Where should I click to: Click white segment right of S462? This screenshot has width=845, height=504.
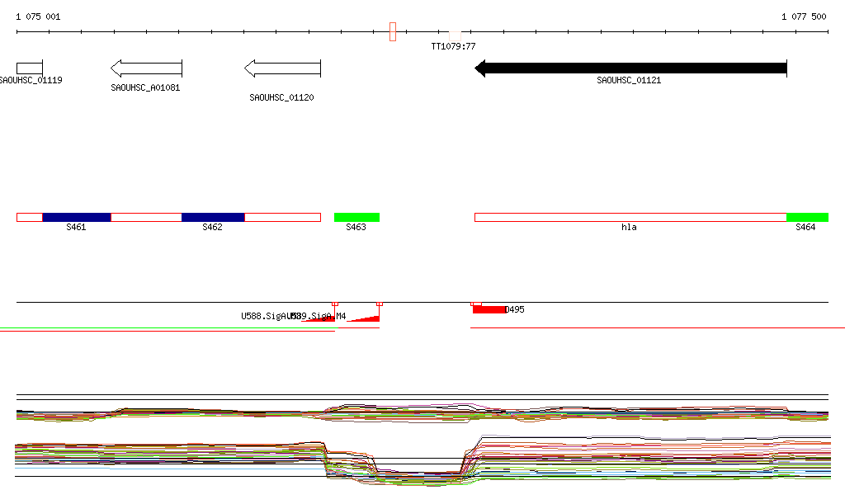pos(282,217)
